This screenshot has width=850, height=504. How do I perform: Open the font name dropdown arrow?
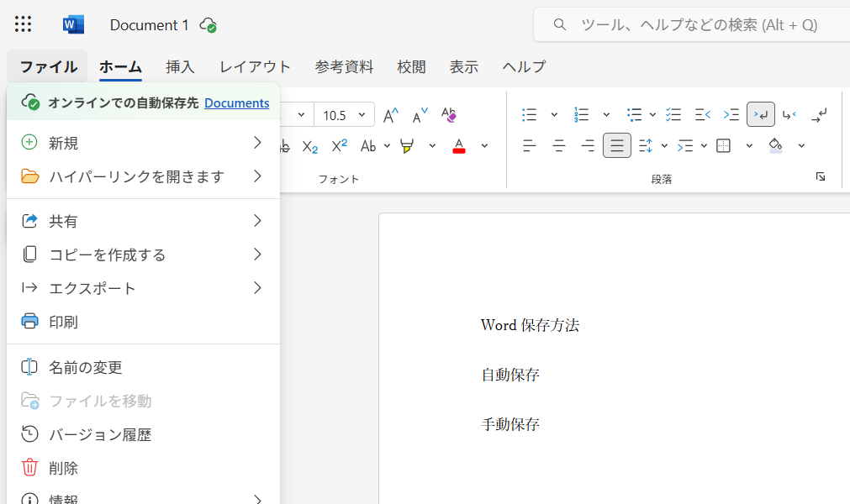pyautogui.click(x=301, y=115)
